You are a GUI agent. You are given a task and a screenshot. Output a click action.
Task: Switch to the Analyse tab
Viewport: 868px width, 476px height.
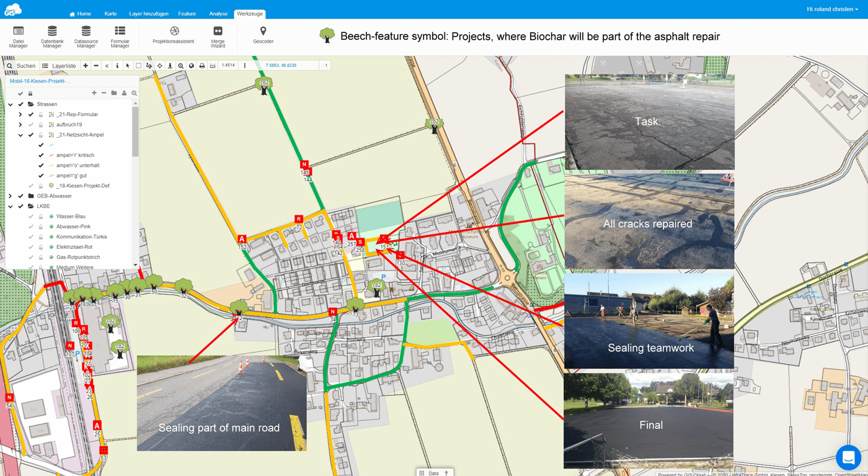(218, 14)
